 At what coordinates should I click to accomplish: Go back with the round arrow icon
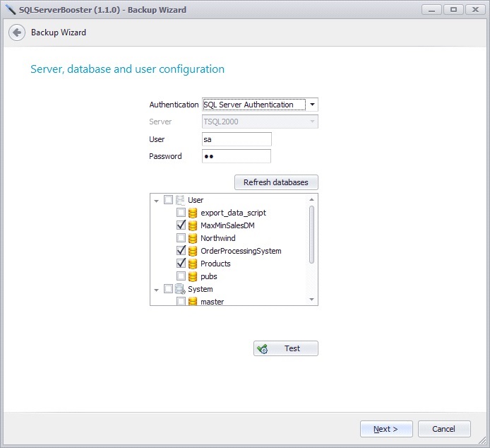click(17, 33)
